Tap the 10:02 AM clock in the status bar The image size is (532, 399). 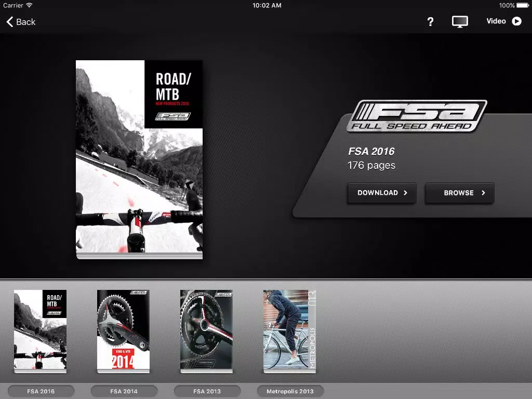[x=267, y=5]
